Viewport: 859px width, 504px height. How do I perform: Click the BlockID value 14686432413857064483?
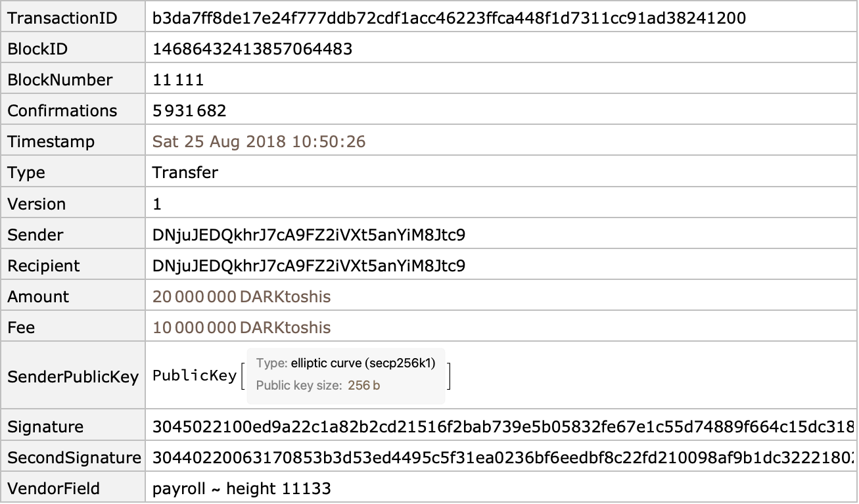(252, 49)
